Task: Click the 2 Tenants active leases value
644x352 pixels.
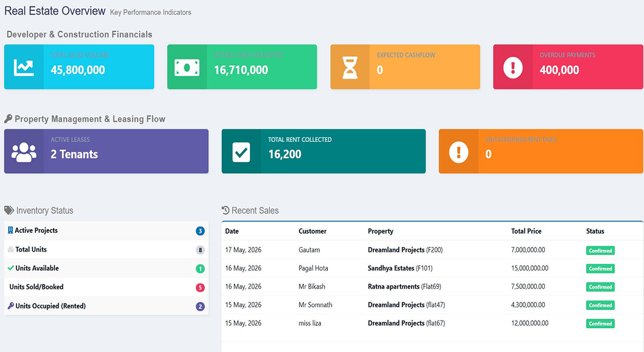Action: click(x=74, y=154)
